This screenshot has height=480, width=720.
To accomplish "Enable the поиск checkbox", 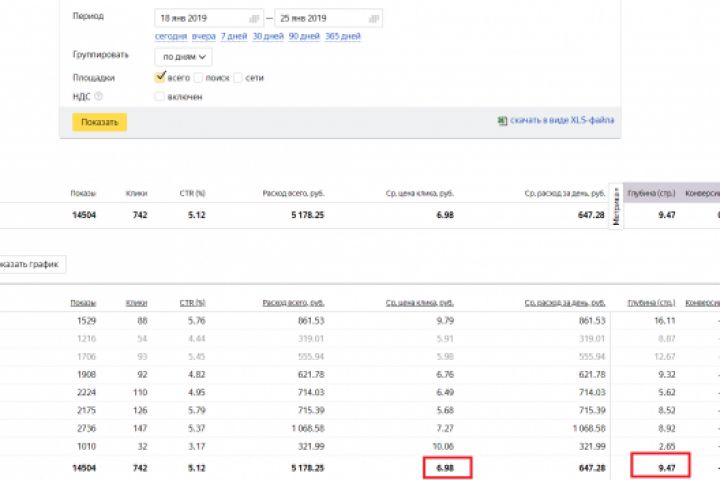I will 198,78.
